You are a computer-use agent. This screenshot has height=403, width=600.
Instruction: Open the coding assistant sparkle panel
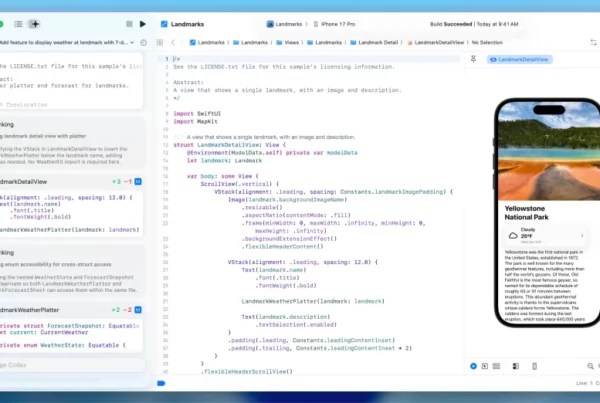click(34, 23)
